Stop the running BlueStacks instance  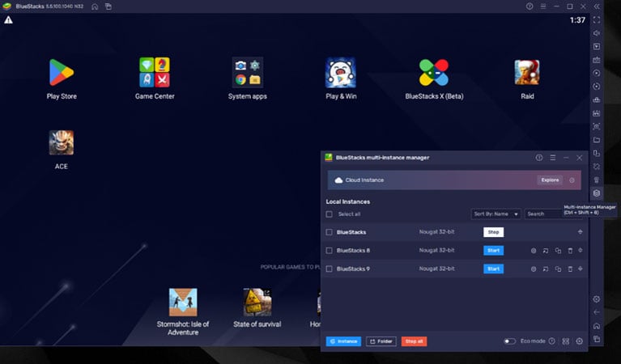coord(493,232)
